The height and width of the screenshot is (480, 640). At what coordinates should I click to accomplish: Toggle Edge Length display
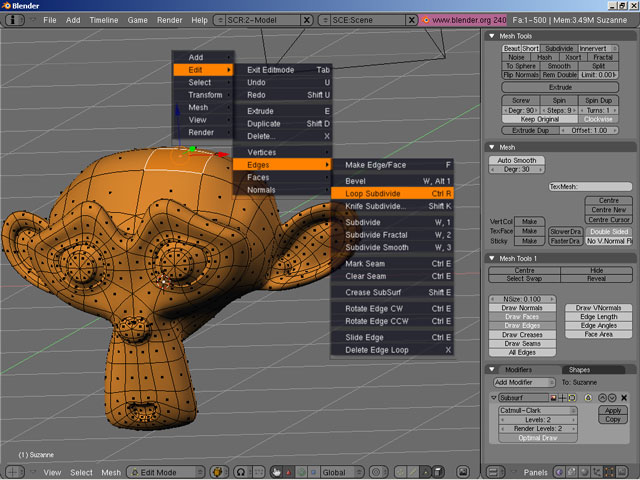click(x=598, y=317)
